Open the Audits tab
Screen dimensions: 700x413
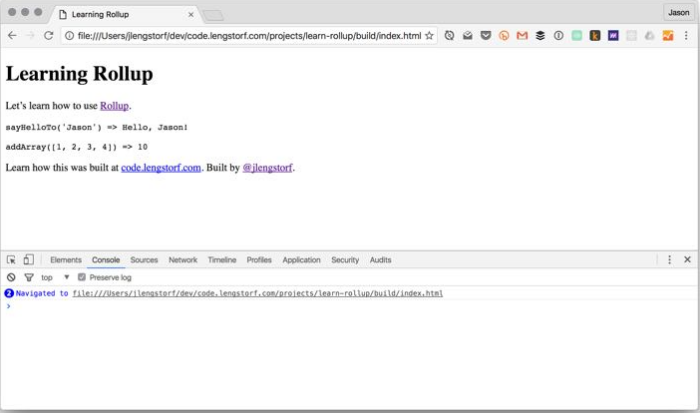(x=380, y=260)
